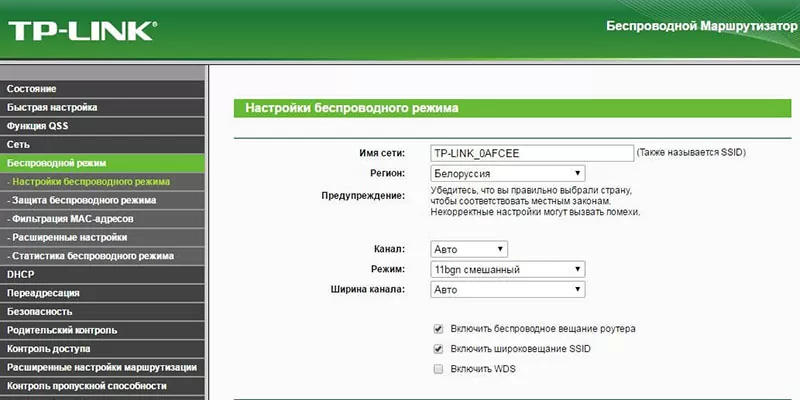800x400 pixels.
Task: Click the Предупреждение label
Action: (363, 196)
